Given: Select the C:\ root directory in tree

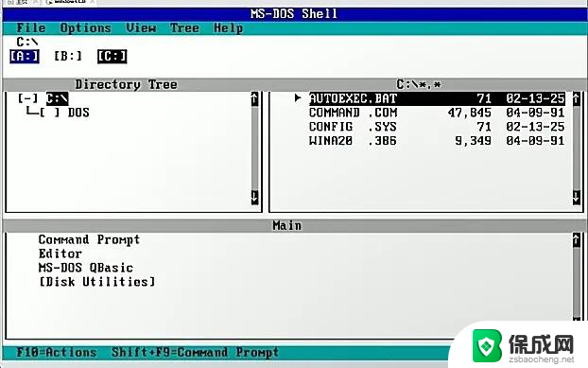Looking at the screenshot, I should (x=58, y=98).
